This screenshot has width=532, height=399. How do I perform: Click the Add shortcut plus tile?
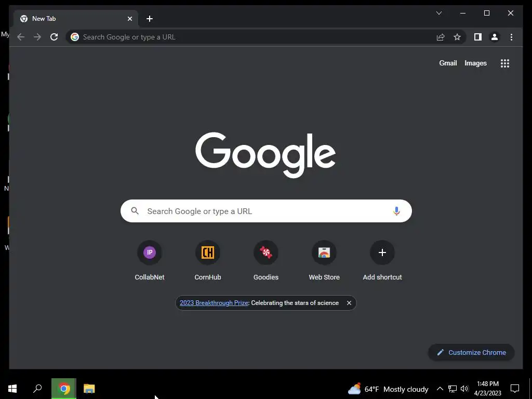tap(382, 261)
